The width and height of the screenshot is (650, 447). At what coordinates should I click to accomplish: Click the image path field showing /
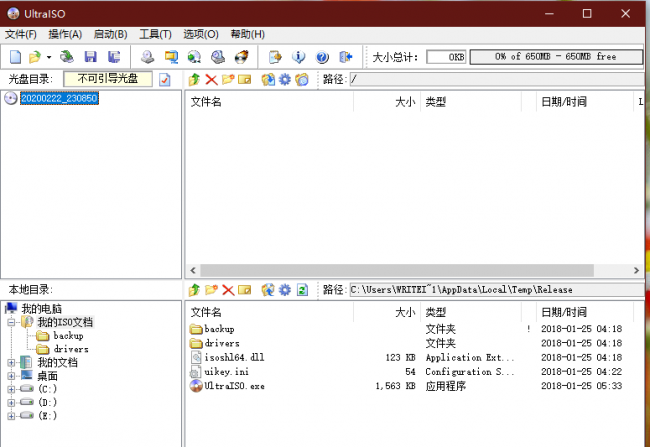click(497, 79)
